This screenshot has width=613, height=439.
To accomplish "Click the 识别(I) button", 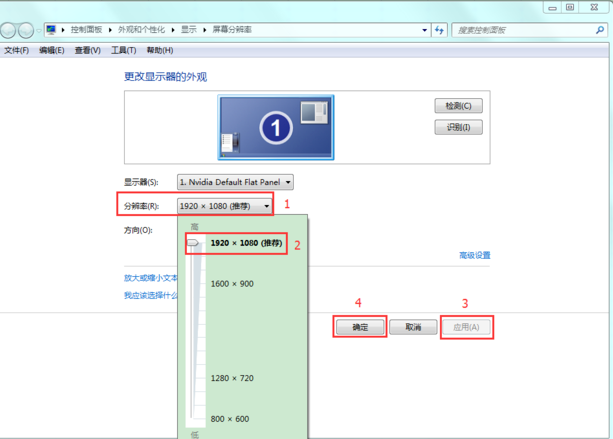I will (459, 127).
